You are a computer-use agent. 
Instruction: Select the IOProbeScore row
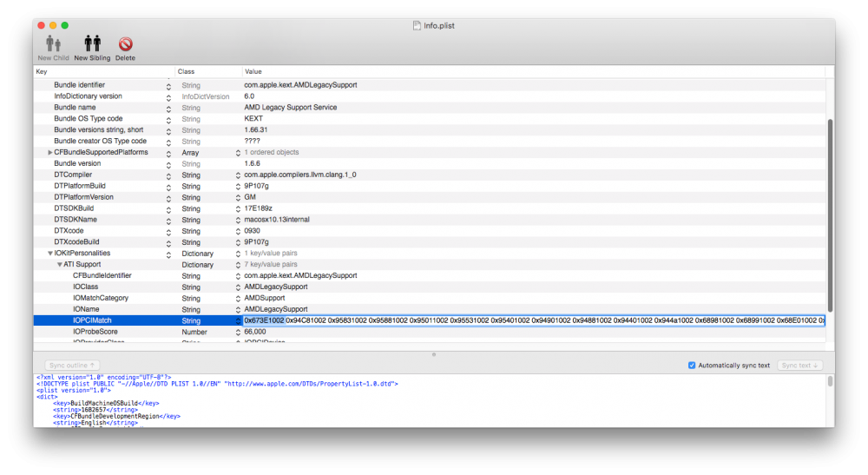click(x=430, y=332)
